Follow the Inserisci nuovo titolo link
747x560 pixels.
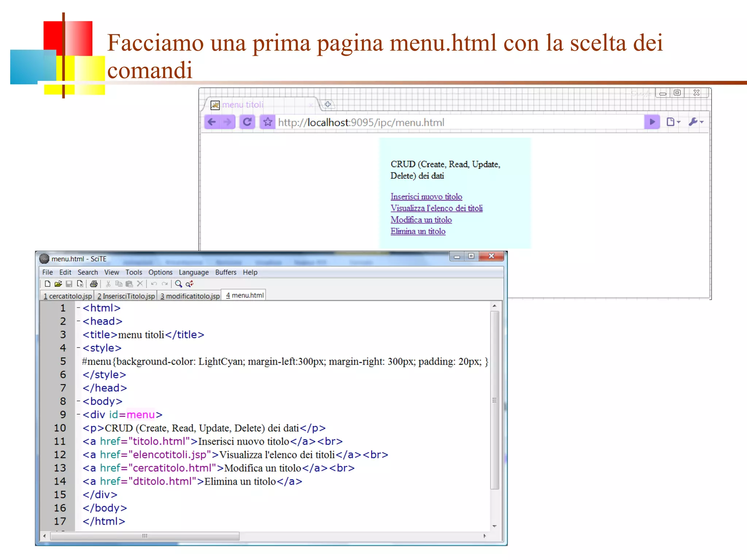click(426, 197)
